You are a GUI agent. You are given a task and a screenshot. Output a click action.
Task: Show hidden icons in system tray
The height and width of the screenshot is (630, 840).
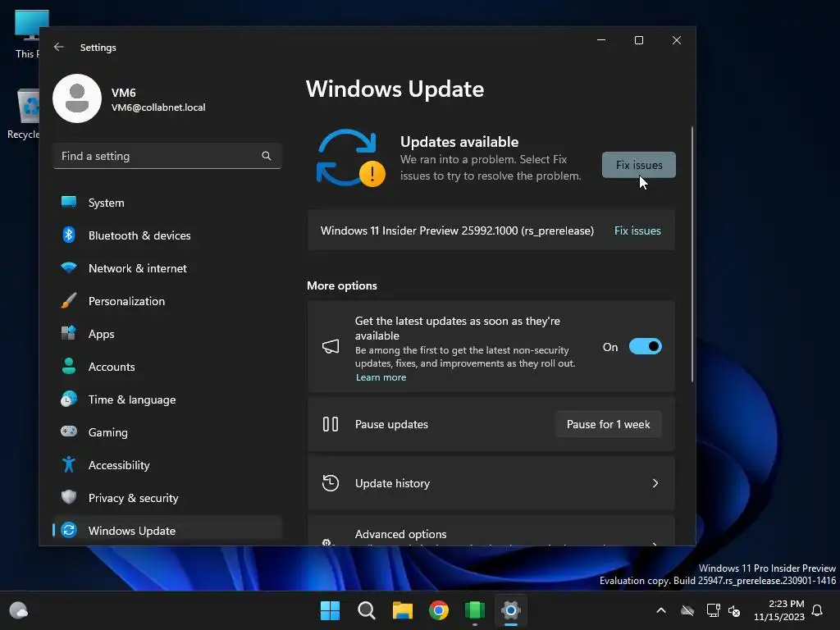coord(661,610)
